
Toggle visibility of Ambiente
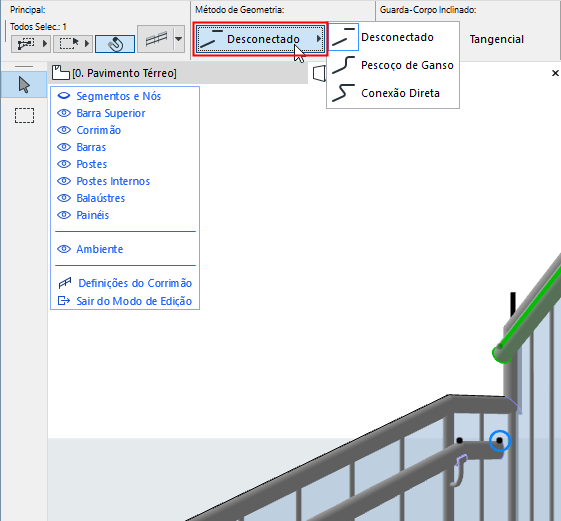coord(64,249)
